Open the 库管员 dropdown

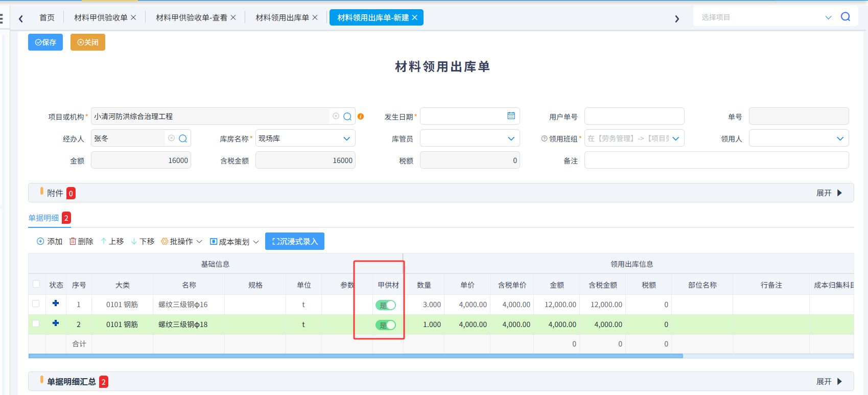pos(470,138)
